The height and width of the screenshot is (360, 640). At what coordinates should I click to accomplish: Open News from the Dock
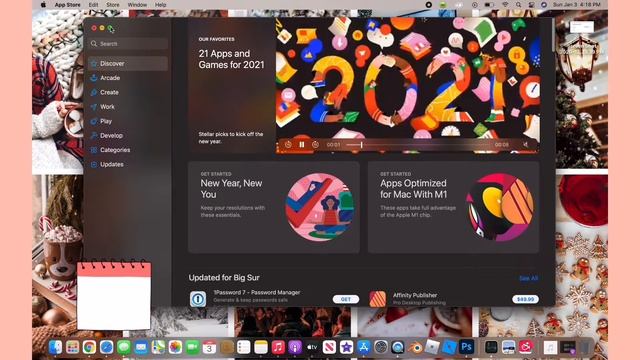[329, 347]
